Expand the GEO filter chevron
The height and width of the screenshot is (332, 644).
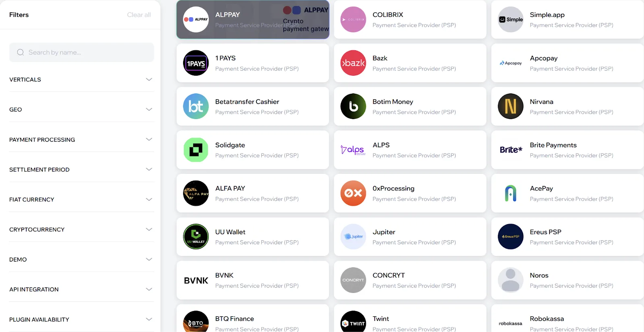[x=149, y=109]
